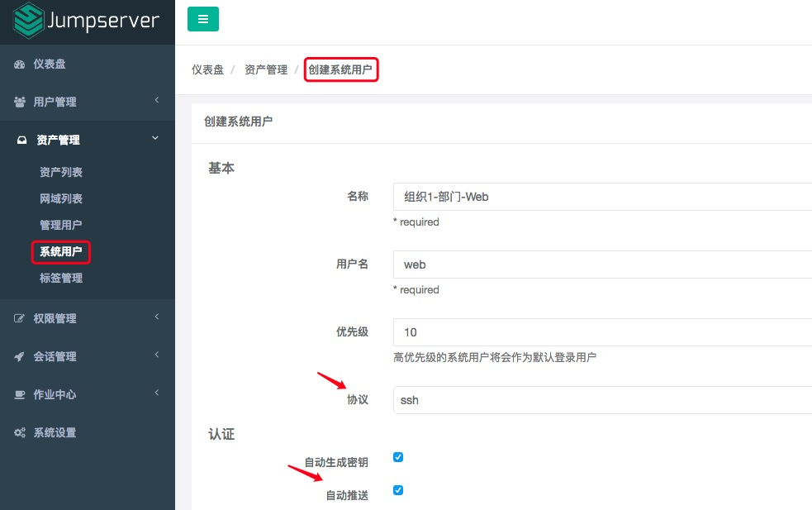The height and width of the screenshot is (510, 812).
Task: Click the dashboard gauge icon beside 仪表盘
Action: click(20, 64)
